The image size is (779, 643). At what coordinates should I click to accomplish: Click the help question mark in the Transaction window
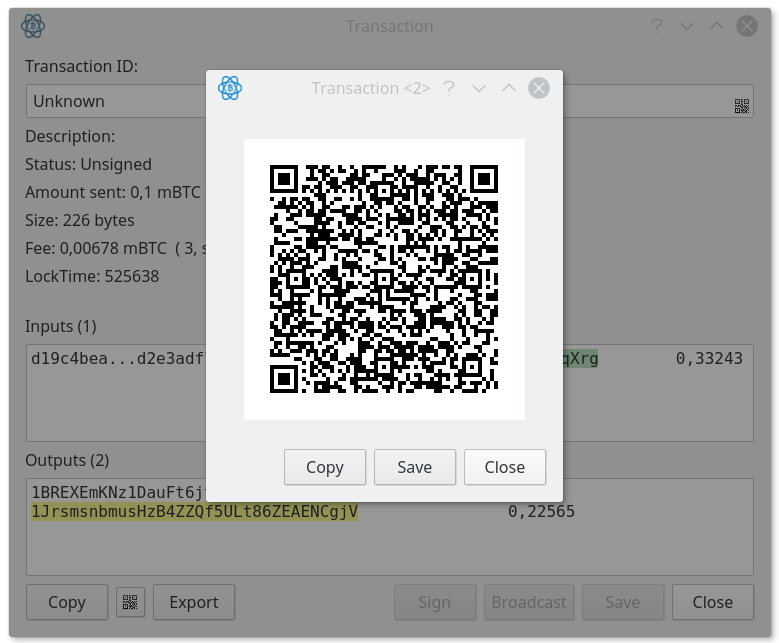657,26
